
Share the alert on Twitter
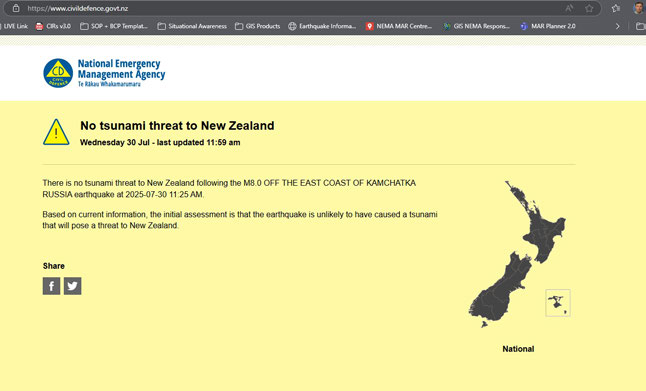click(73, 286)
